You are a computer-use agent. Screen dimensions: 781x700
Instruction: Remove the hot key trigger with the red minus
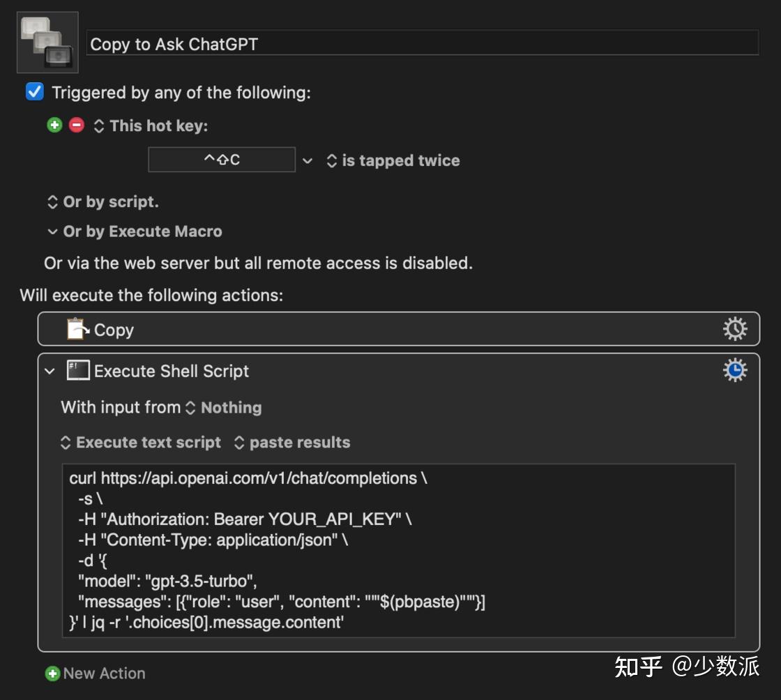tap(77, 125)
